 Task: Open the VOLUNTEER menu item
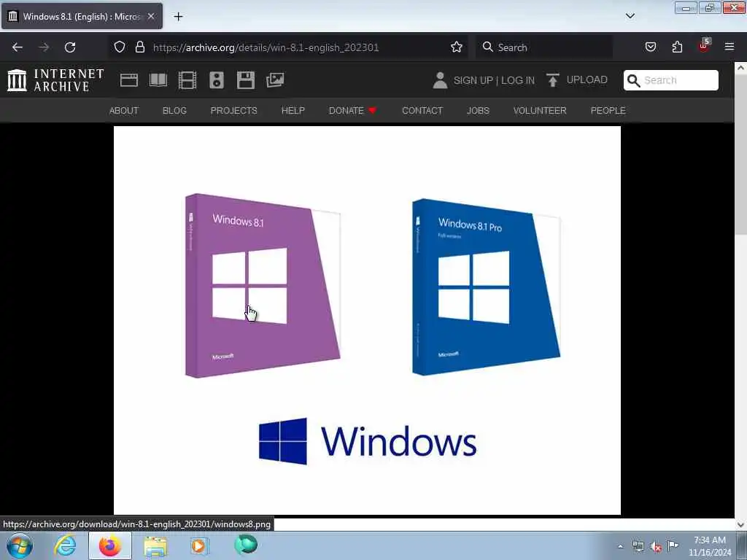coord(540,111)
